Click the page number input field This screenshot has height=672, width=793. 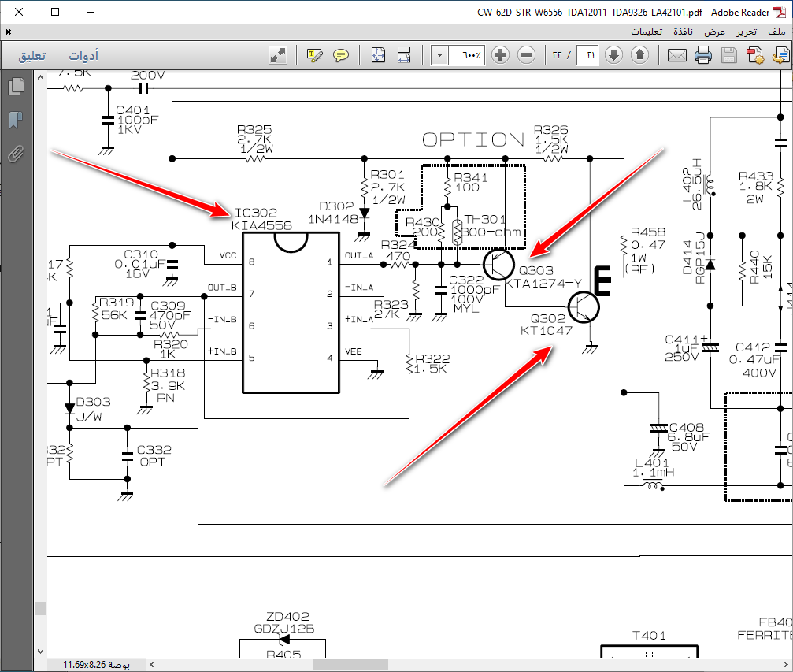(587, 55)
